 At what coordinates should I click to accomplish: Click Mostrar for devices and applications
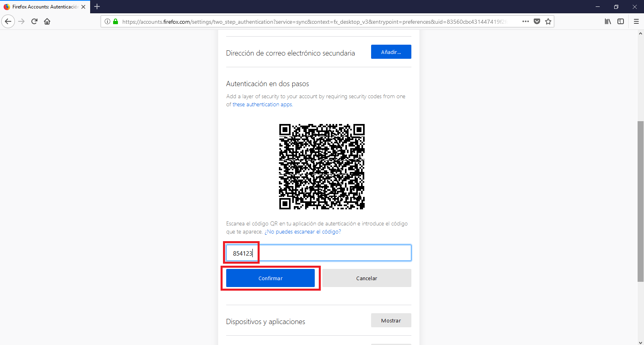391,320
